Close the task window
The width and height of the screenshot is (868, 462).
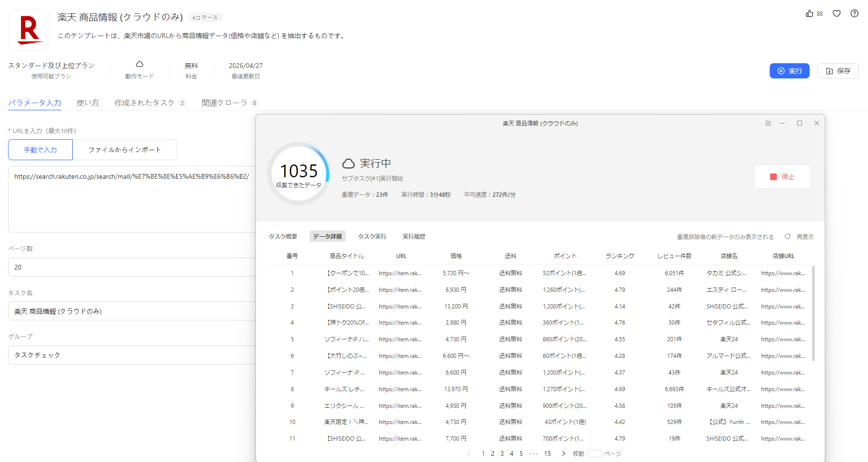pyautogui.click(x=817, y=123)
